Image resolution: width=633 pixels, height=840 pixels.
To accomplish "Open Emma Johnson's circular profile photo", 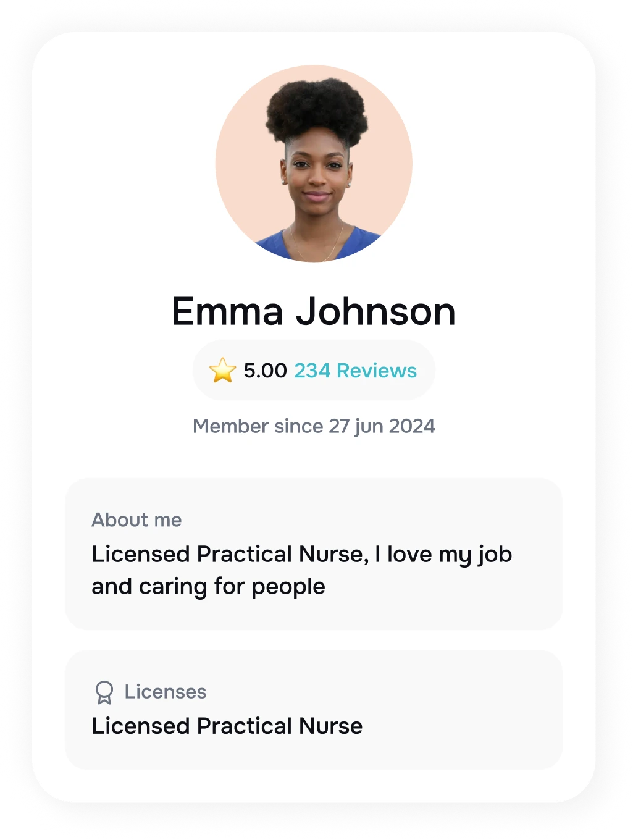I will pos(314,164).
